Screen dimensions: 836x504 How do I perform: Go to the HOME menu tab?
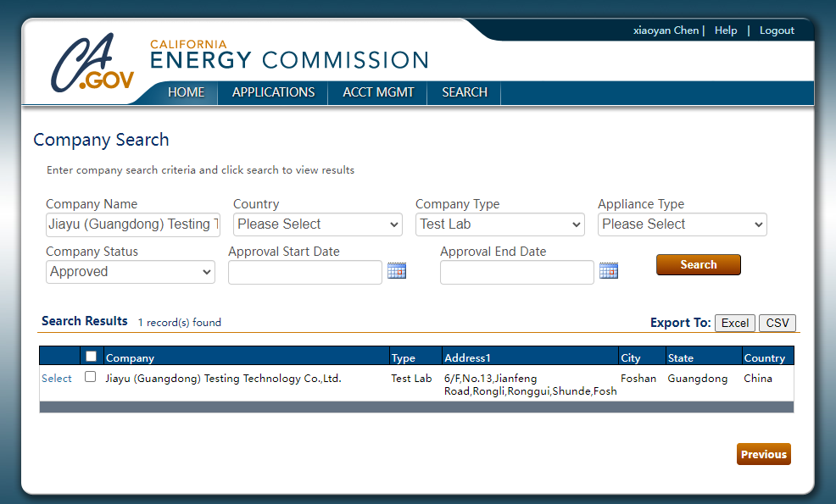186,92
